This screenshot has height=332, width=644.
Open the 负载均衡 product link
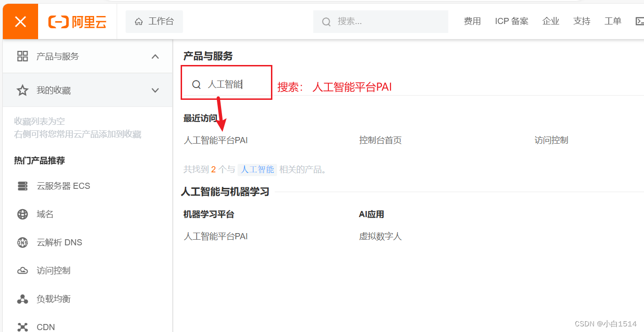[54, 299]
